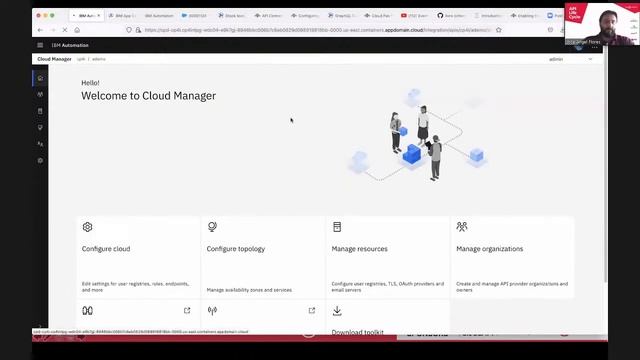Viewport: 640px width, 360px height.
Task: Click the antenna signal icon on the bottom-row card
Action: tap(212, 311)
